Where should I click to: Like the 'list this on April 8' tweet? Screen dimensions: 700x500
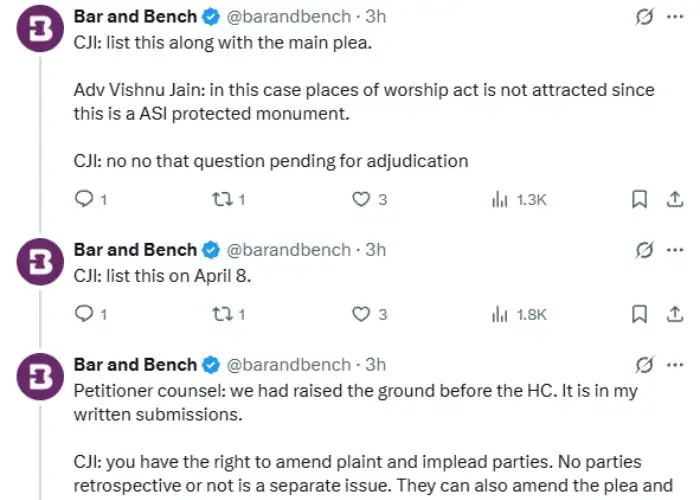tap(369, 315)
